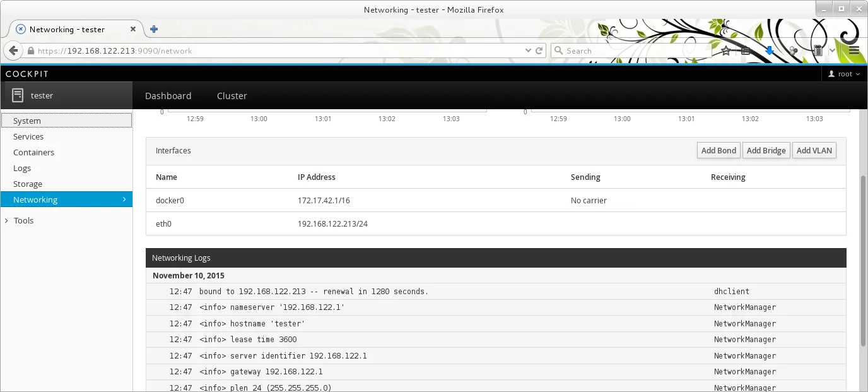Open the address bar history dropdown
This screenshot has width=868, height=392.
point(527,50)
